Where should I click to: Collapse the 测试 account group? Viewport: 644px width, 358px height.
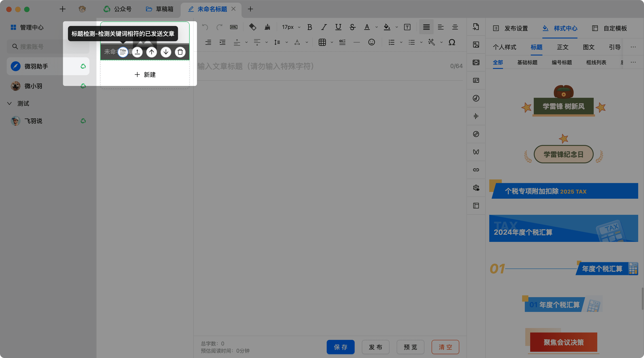pos(9,104)
